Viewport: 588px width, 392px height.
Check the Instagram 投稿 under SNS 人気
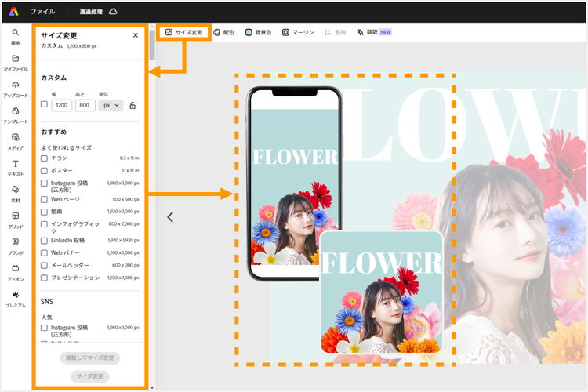[44, 328]
